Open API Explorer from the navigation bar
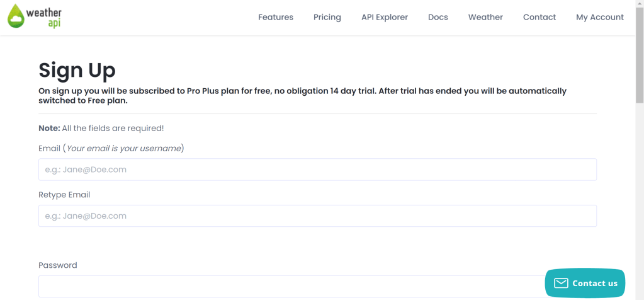This screenshot has height=300, width=644. tap(385, 17)
